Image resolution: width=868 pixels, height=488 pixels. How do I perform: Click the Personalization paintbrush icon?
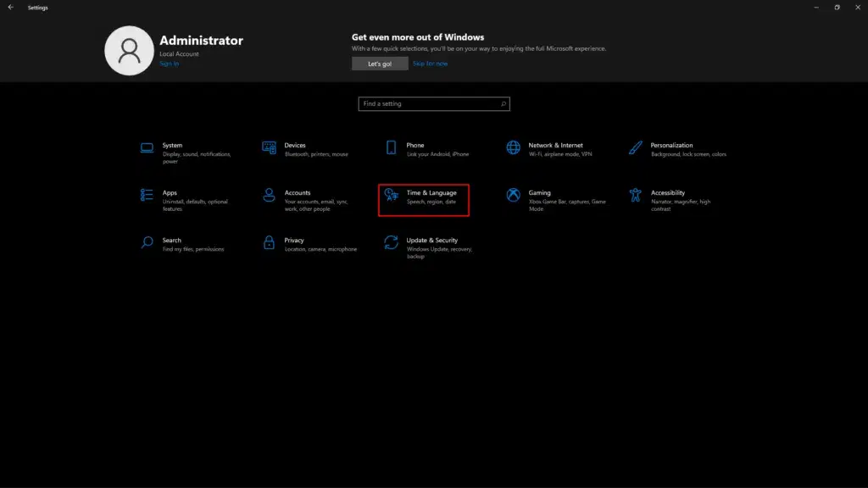pyautogui.click(x=636, y=147)
